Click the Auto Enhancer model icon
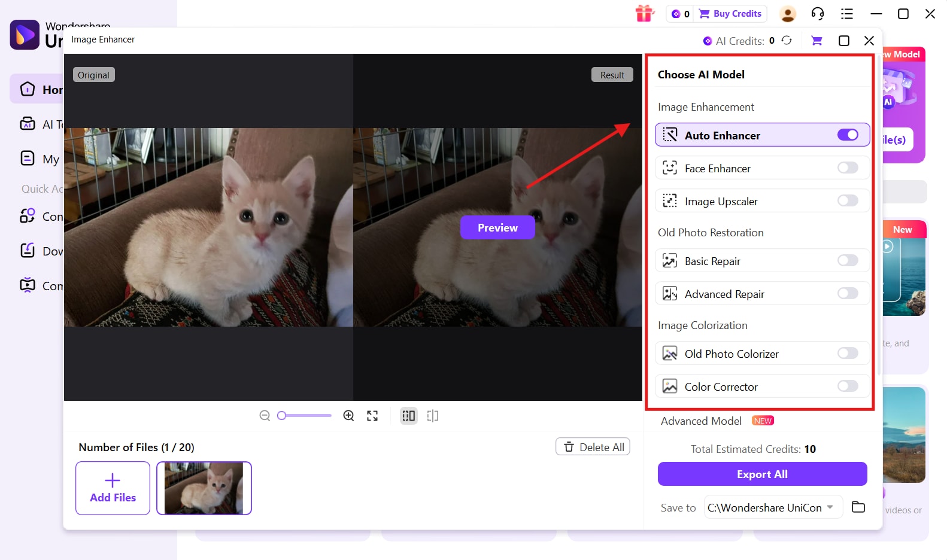 670,135
